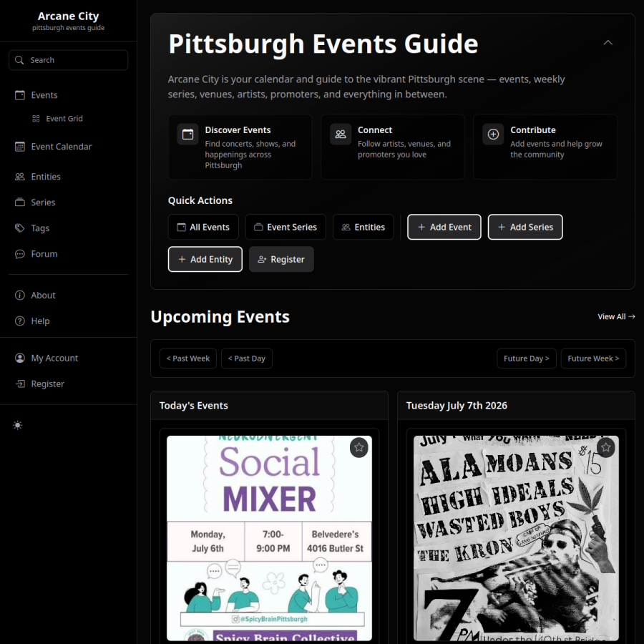Viewport: 644px width, 644px height.
Task: Click the About info icon
Action: click(20, 296)
